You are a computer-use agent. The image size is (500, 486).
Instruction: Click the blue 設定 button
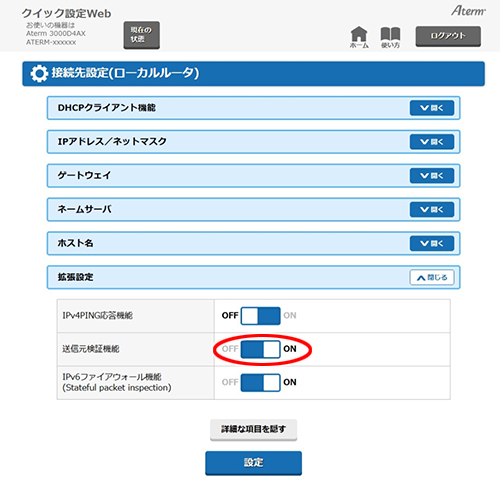pyautogui.click(x=253, y=463)
